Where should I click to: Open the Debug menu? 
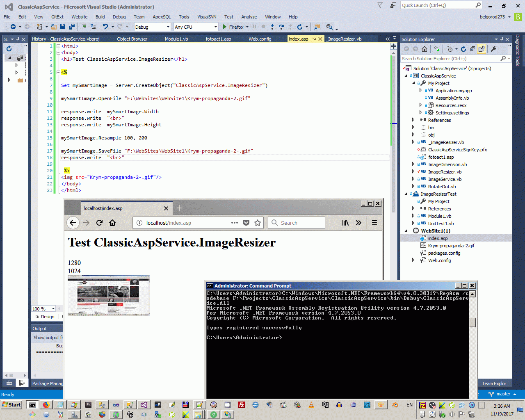[119, 17]
